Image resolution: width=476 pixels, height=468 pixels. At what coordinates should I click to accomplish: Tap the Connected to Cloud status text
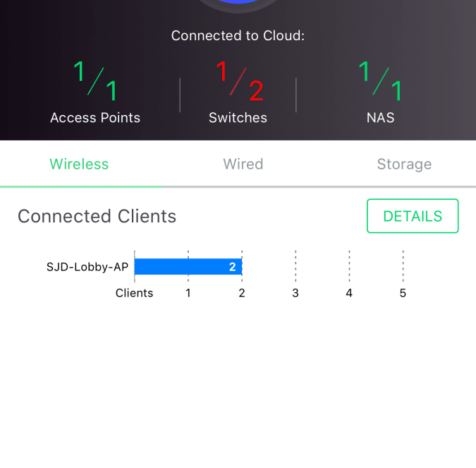point(238,35)
